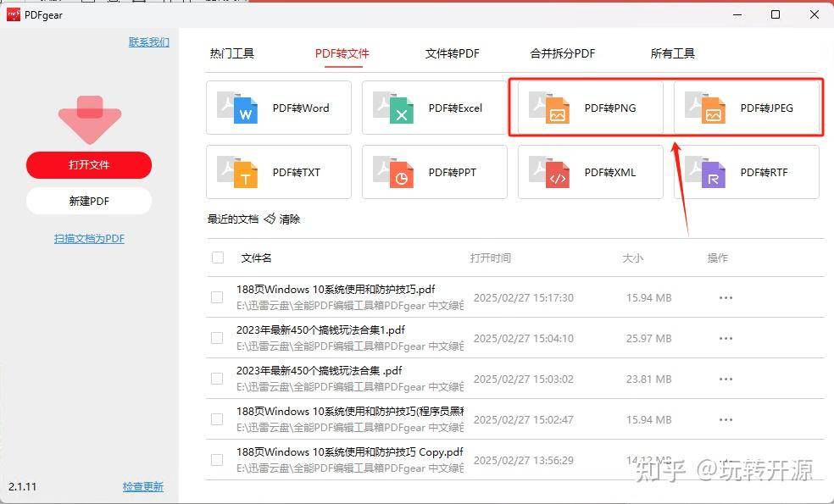Click the 最近的文档 label
Screen dimensions: 834x504
point(233,219)
